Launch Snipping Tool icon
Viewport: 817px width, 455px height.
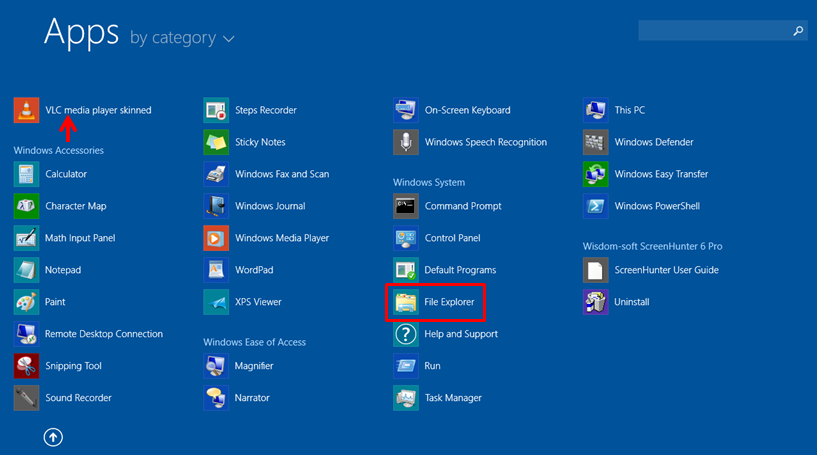pyautogui.click(x=26, y=366)
